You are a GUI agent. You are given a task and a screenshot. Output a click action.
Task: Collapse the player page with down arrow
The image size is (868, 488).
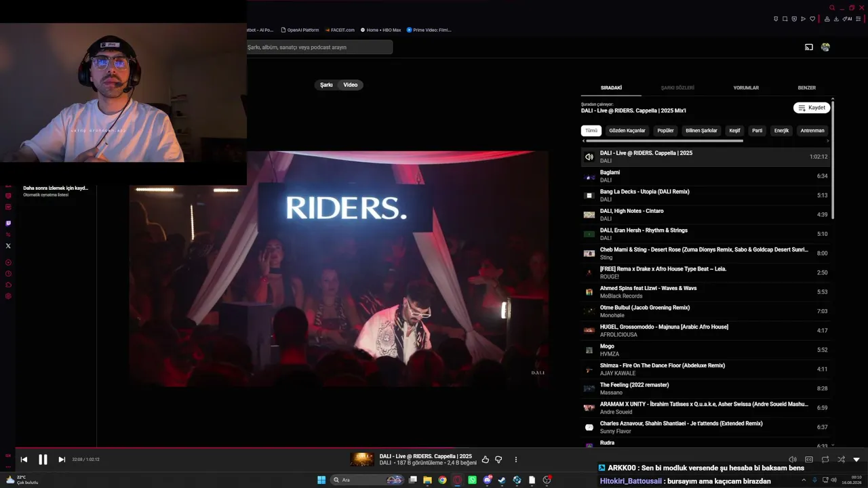tap(856, 460)
